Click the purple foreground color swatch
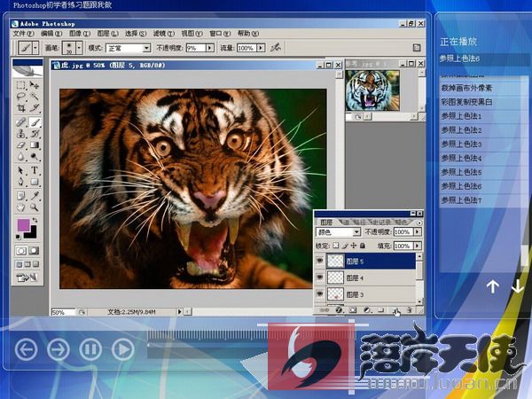The width and height of the screenshot is (532, 399). pos(23,225)
